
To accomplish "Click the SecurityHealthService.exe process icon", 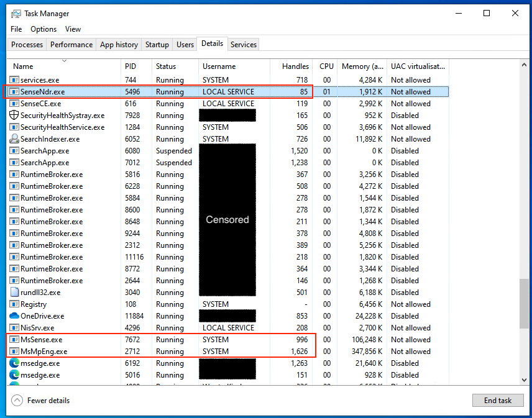I will tap(14, 127).
